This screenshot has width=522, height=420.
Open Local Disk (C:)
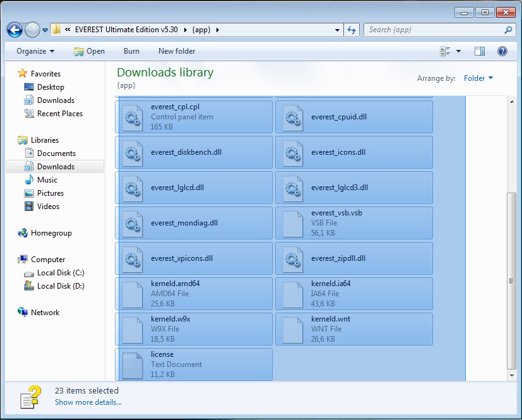[x=61, y=273]
